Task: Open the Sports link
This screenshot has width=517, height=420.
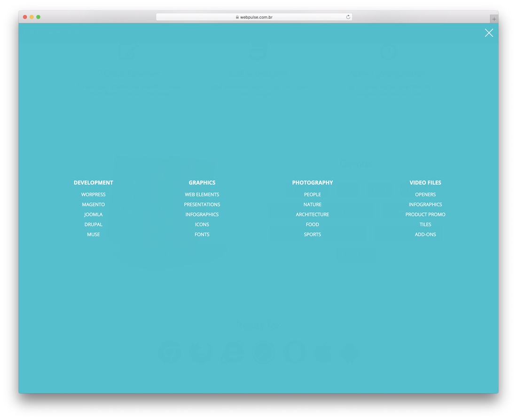Action: 312,234
